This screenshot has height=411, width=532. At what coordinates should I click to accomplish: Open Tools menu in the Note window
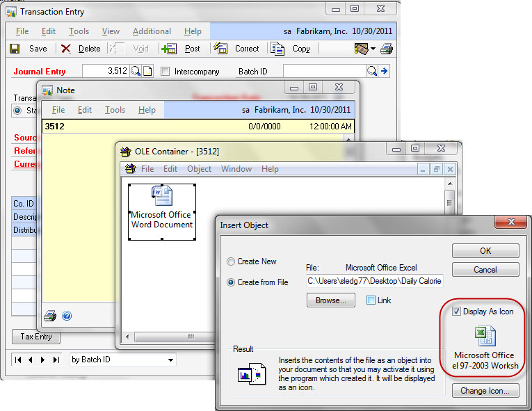tap(115, 110)
